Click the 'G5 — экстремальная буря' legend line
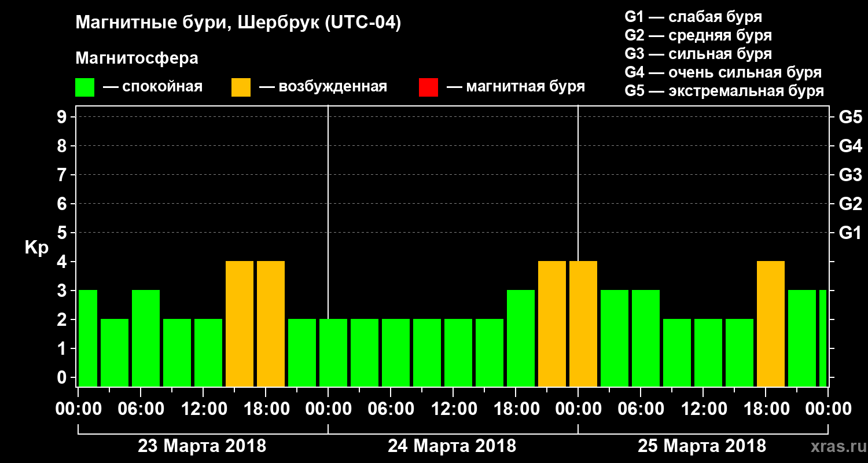The image size is (868, 463). coord(724,91)
